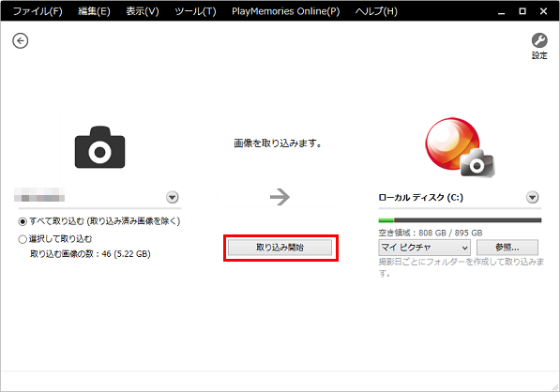Image resolution: width=560 pixels, height=392 pixels.
Task: Open the PlayMemories Online(P) menu
Action: click(286, 11)
